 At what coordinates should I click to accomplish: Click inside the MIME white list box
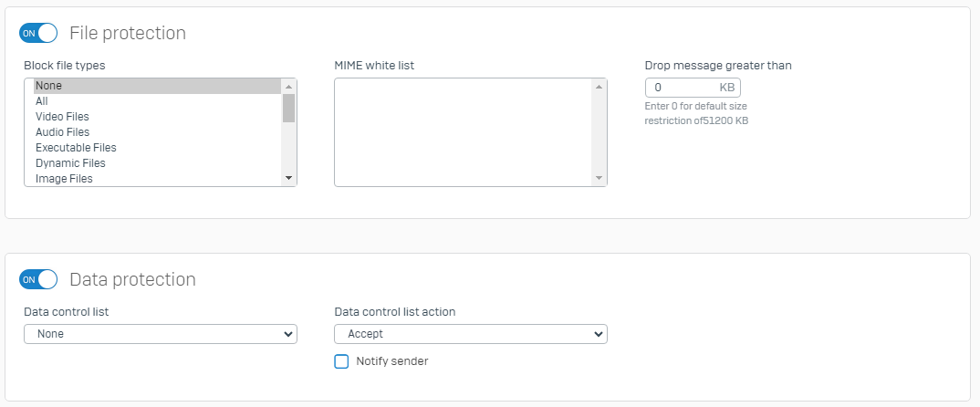pos(464,132)
